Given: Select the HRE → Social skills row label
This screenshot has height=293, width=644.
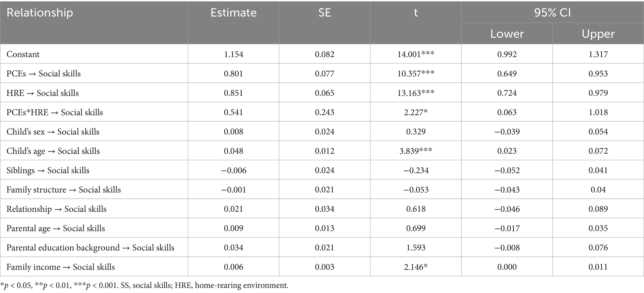Looking at the screenshot, I should 43,93.
